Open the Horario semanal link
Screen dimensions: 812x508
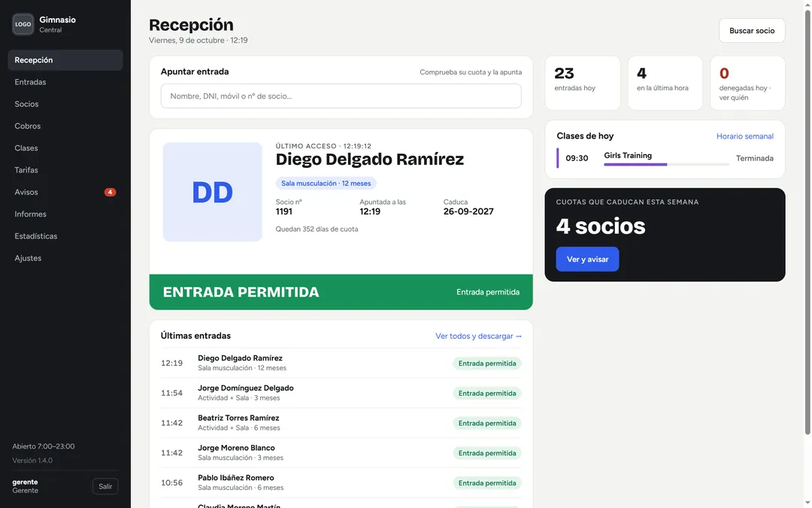744,136
